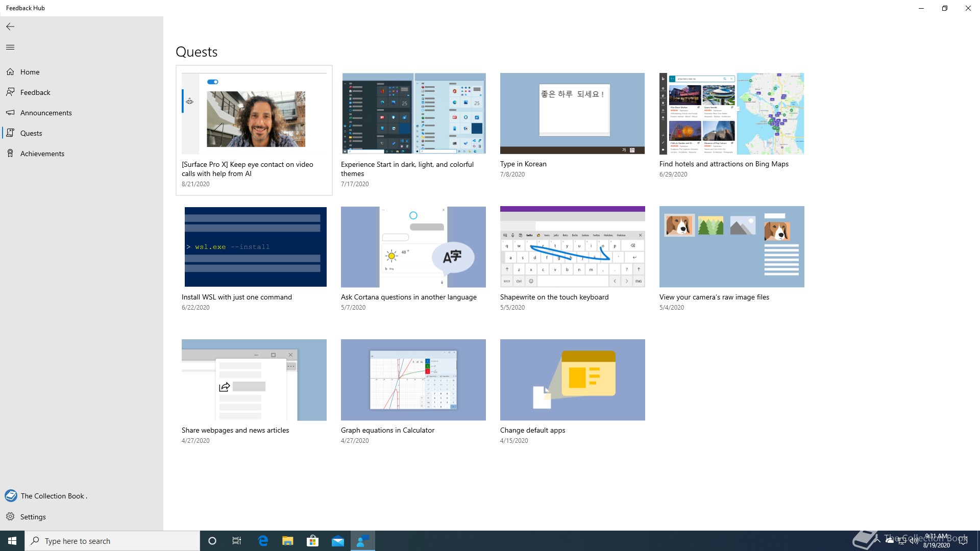The height and width of the screenshot is (551, 980).
Task: Click the network tray icon
Action: [x=902, y=541]
